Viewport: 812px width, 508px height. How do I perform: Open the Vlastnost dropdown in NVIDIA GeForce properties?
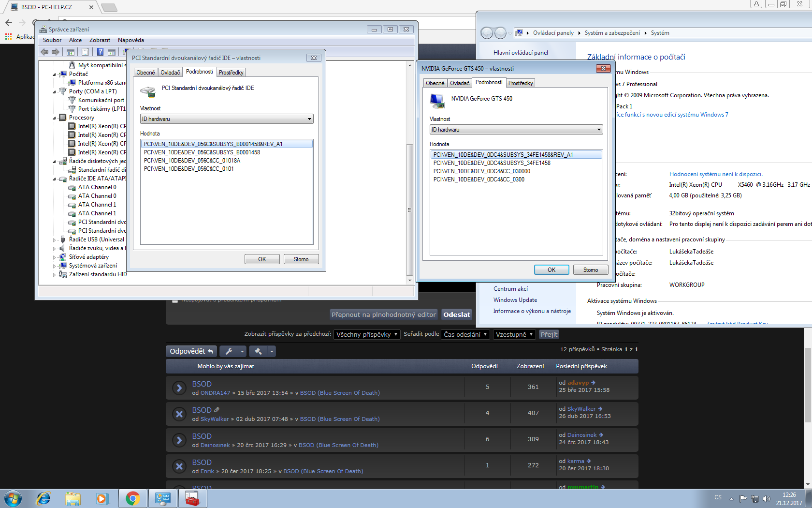coord(516,130)
